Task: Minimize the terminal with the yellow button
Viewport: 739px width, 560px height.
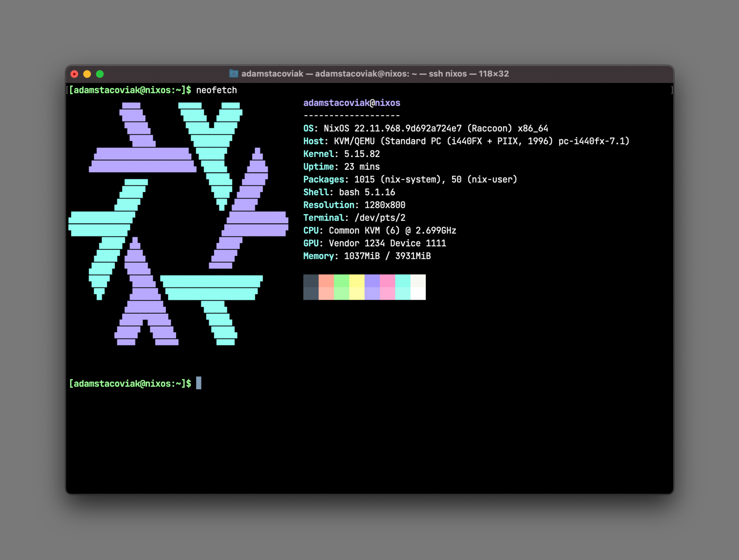Action: [87, 74]
